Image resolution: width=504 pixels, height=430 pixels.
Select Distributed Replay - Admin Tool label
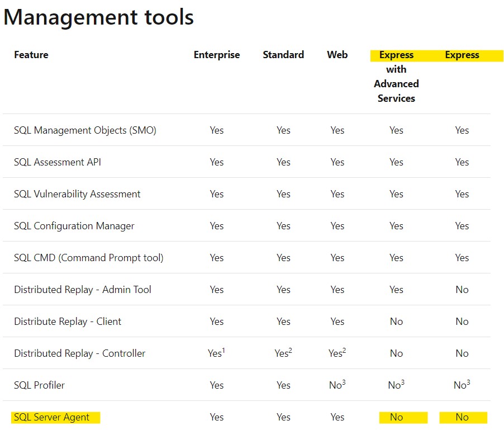pos(83,290)
